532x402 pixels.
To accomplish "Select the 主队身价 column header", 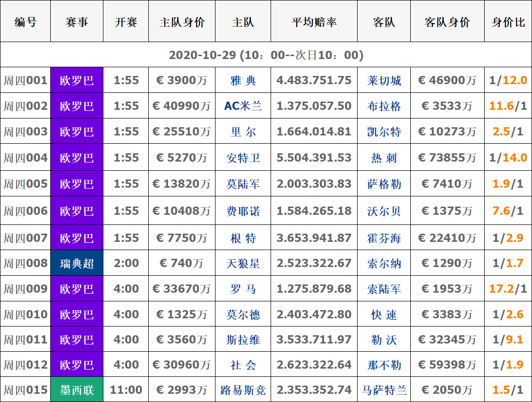I will 182,22.
